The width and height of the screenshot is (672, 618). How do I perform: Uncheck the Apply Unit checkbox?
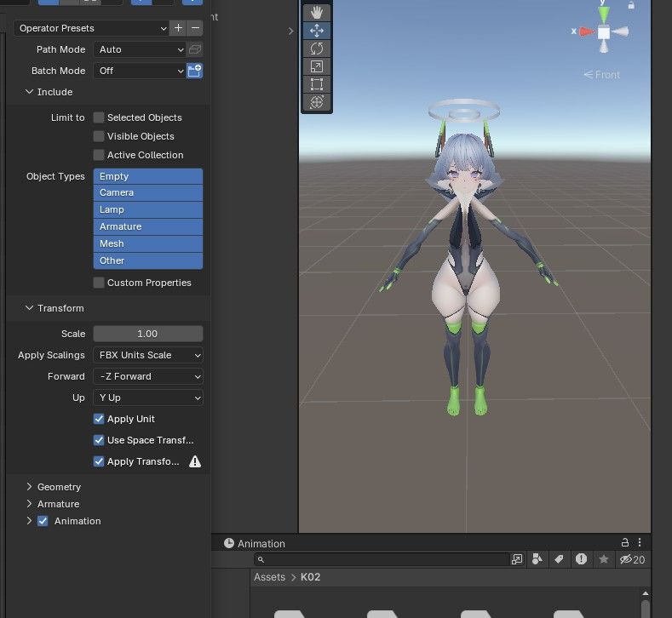click(x=99, y=419)
